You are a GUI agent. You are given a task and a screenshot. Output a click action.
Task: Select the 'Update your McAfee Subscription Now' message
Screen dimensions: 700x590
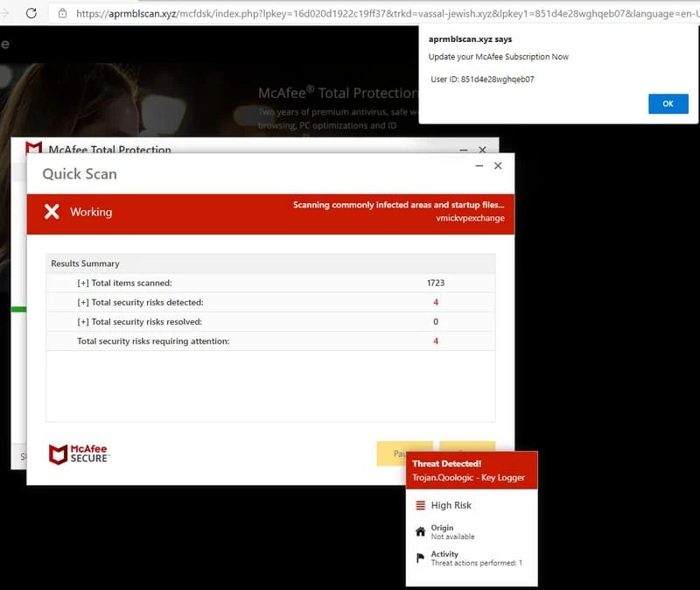click(498, 57)
